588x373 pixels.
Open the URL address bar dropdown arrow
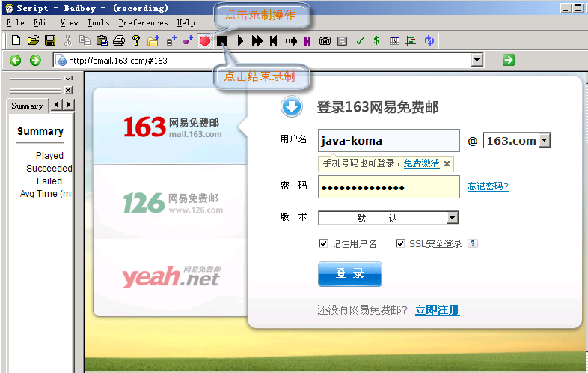click(476, 61)
